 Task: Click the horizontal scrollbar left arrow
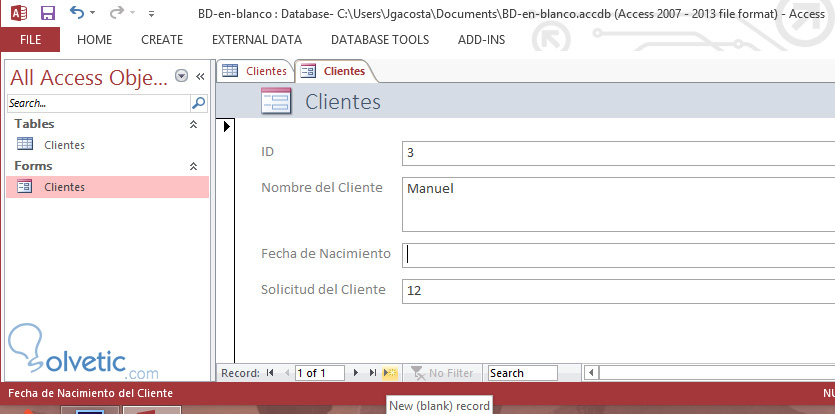pyautogui.click(x=591, y=373)
